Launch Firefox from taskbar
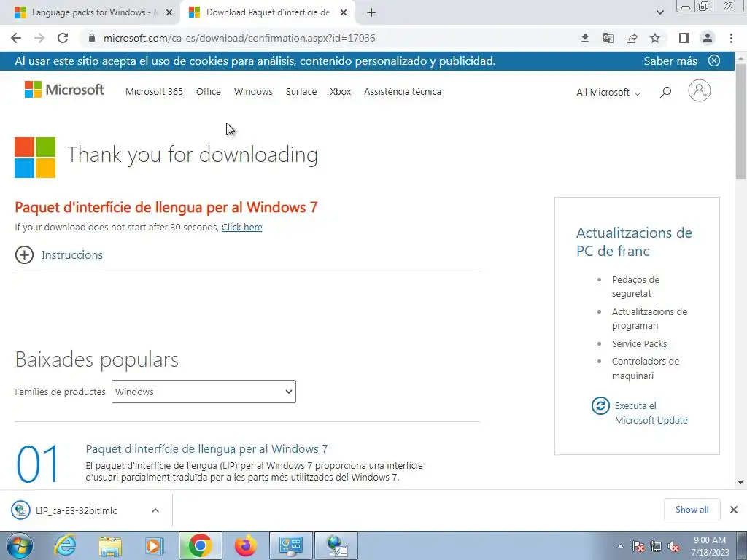This screenshot has height=560, width=747. coord(245,545)
